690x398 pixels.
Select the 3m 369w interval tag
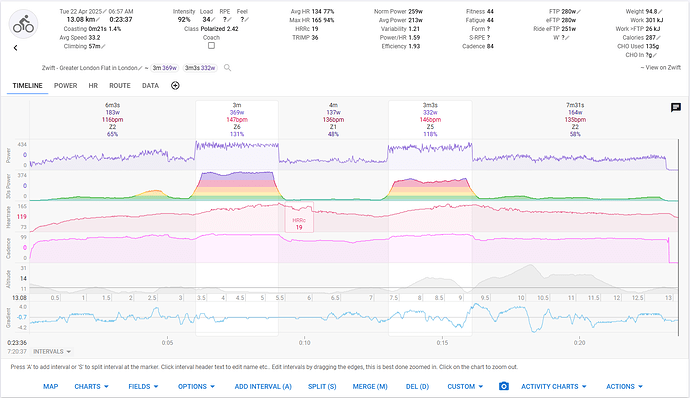point(164,68)
